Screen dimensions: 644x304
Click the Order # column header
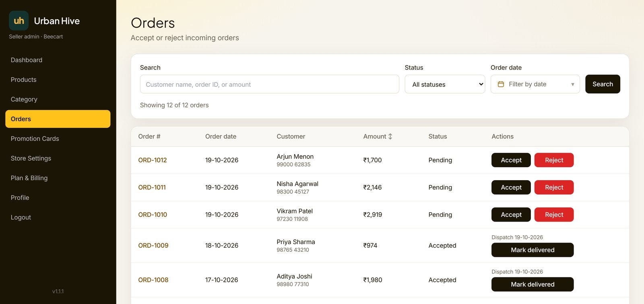pyautogui.click(x=149, y=136)
